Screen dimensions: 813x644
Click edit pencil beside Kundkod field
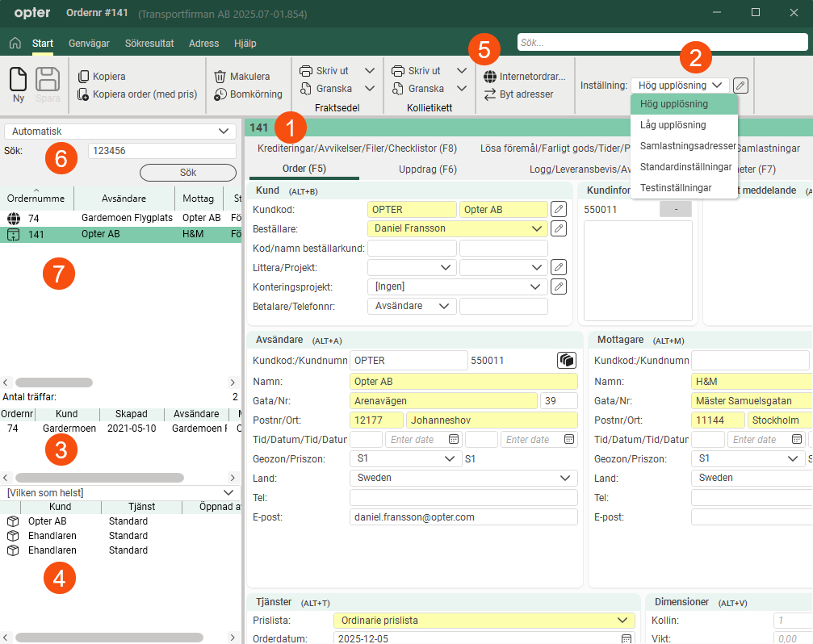(x=559, y=210)
